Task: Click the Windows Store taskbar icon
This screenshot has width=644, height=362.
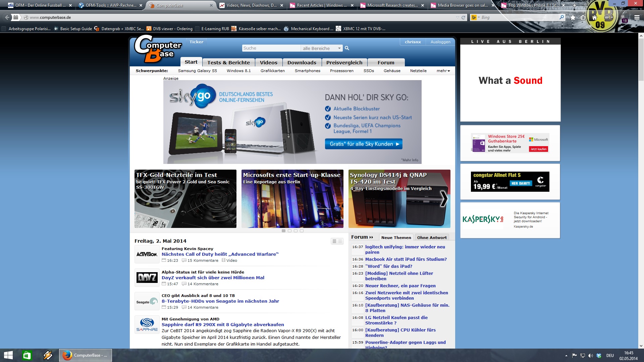Action: click(x=27, y=355)
